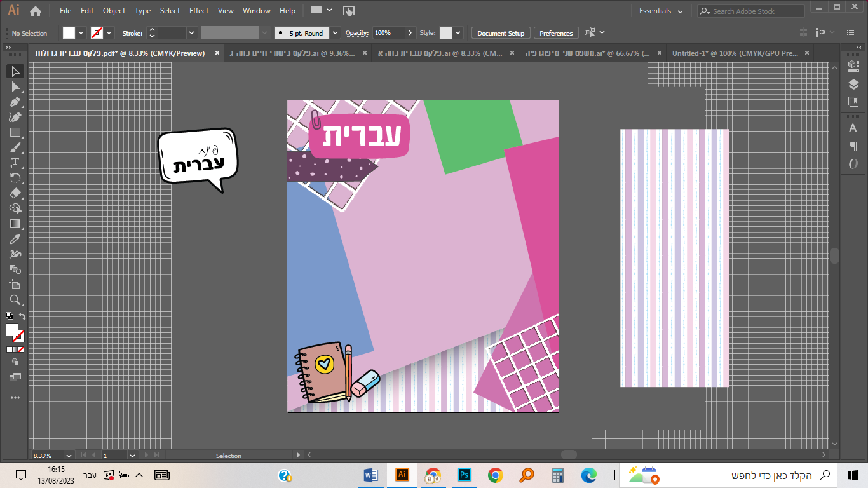This screenshot has height=488, width=868.
Task: Switch to the Untitled-1 document tab
Action: (x=735, y=53)
